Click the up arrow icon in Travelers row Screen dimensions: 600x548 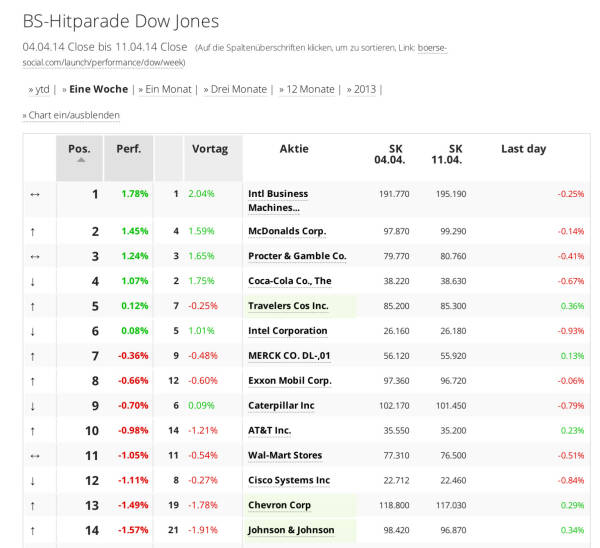[x=33, y=306]
